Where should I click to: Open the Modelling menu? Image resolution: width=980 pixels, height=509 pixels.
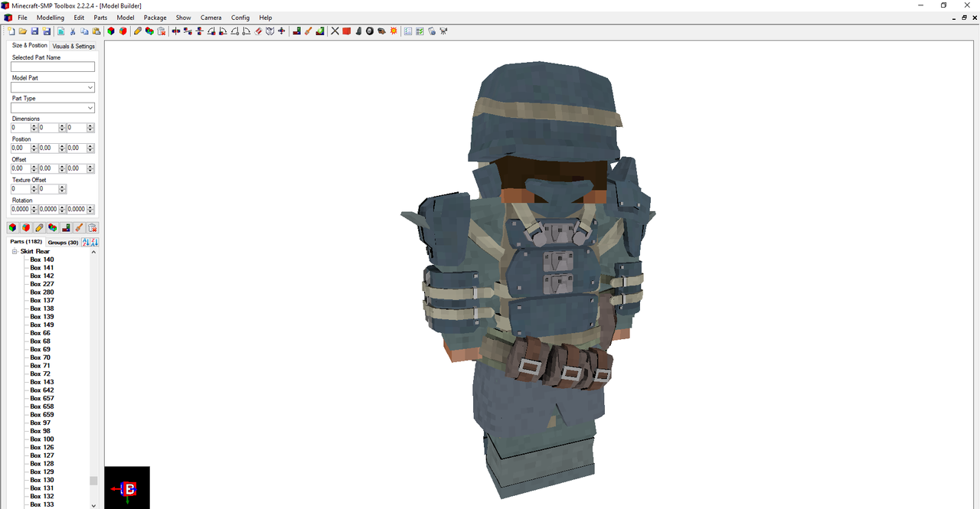[x=51, y=18]
